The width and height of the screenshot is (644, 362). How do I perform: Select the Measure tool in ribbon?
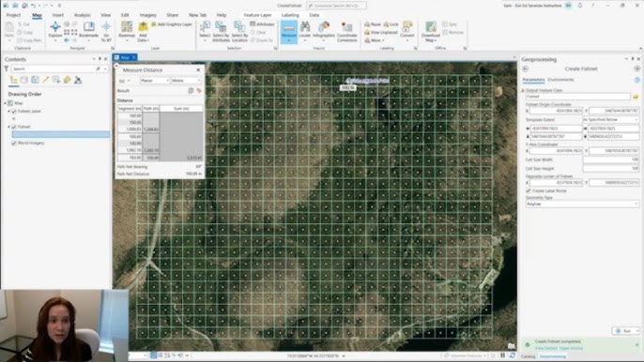coord(289,32)
